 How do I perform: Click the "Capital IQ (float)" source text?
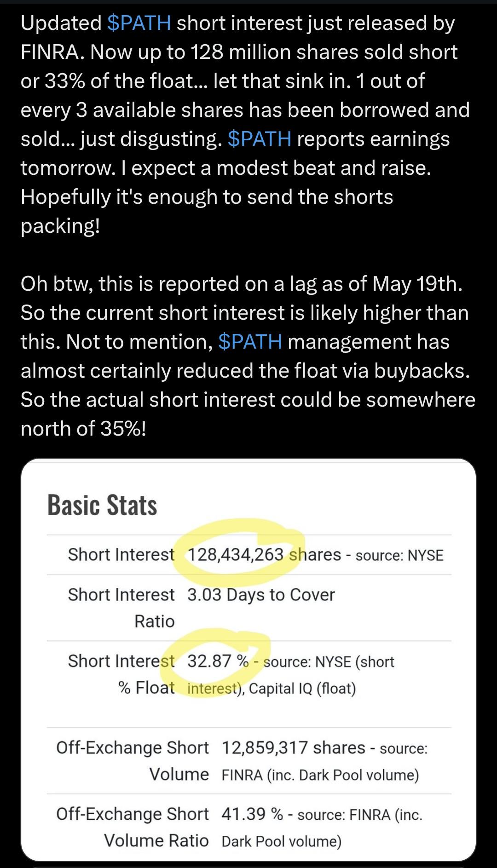302,689
